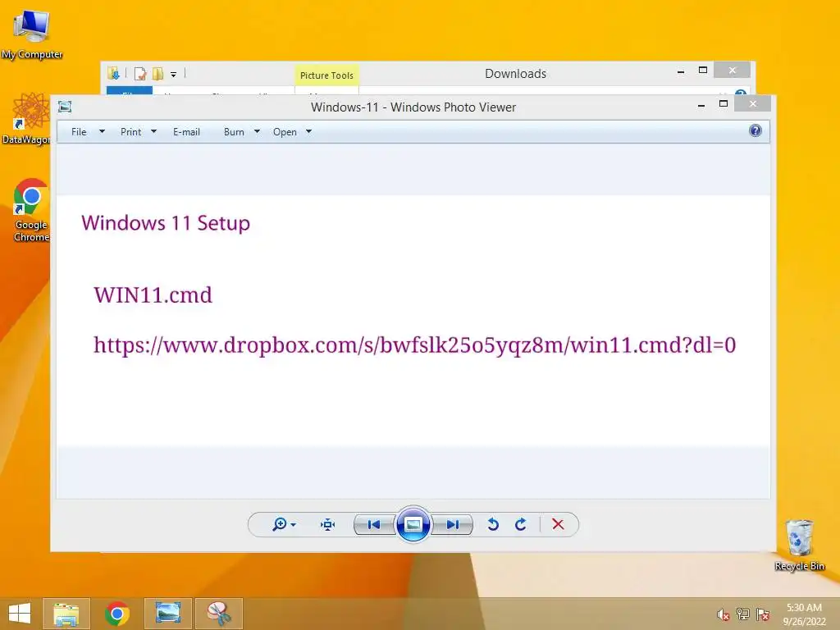Close the Windows Photo Viewer window

pyautogui.click(x=753, y=103)
